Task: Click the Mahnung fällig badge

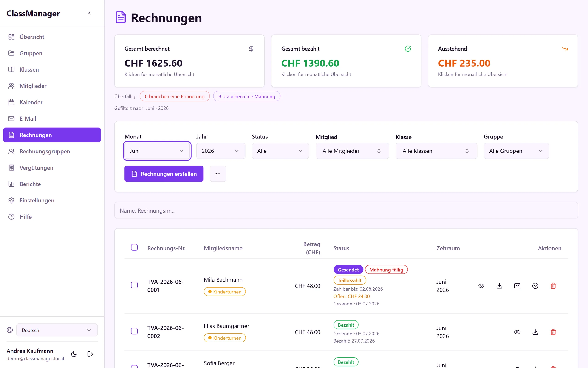Action: [386, 270]
